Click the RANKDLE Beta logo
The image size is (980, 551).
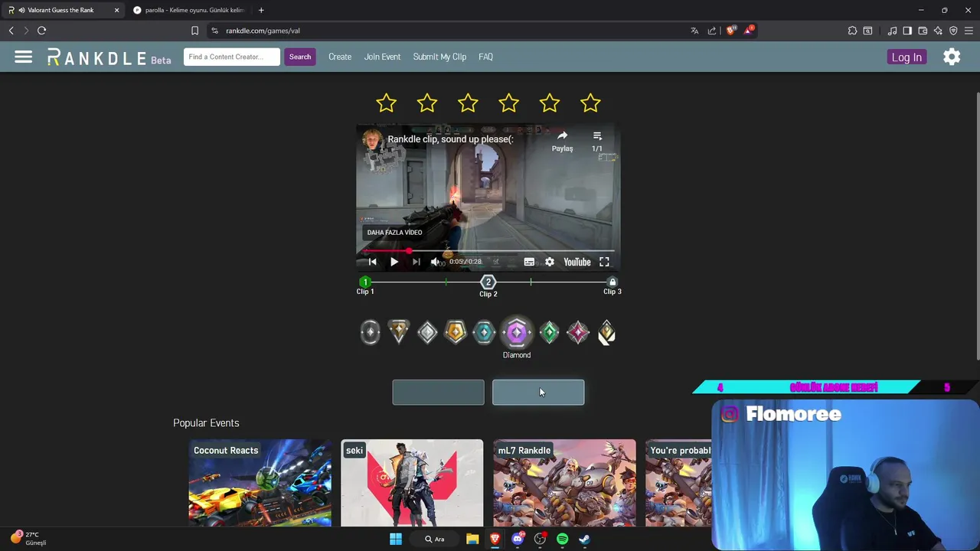tap(109, 57)
